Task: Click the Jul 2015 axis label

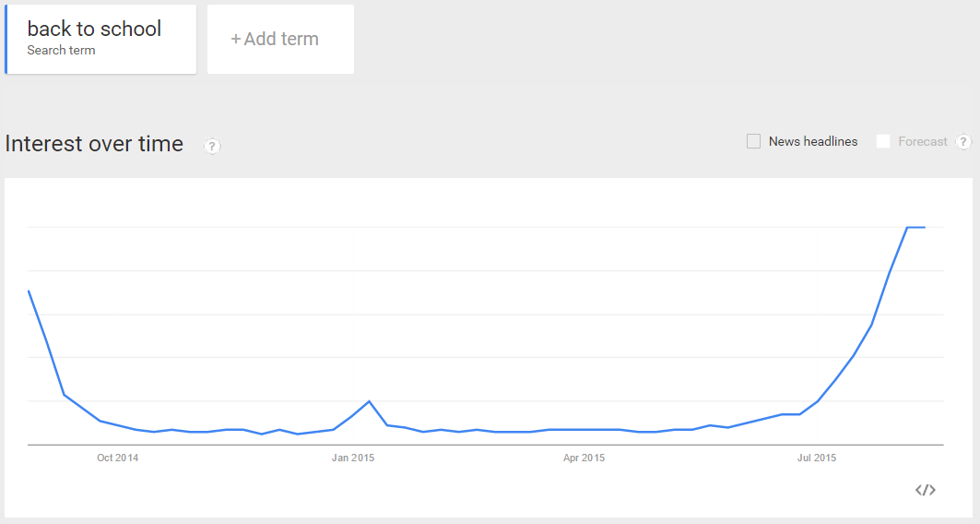Action: coord(816,458)
